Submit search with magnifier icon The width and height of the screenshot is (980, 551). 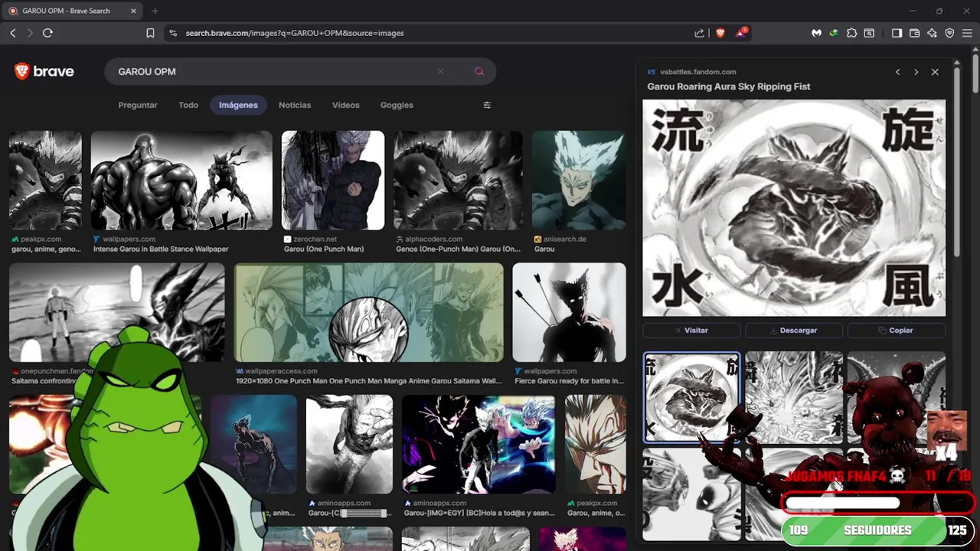click(479, 71)
